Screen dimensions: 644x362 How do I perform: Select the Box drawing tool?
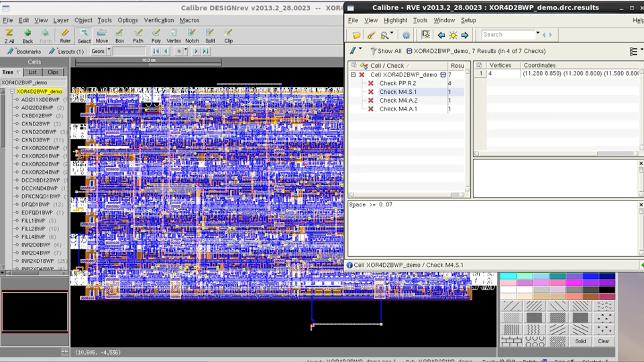[x=119, y=36]
